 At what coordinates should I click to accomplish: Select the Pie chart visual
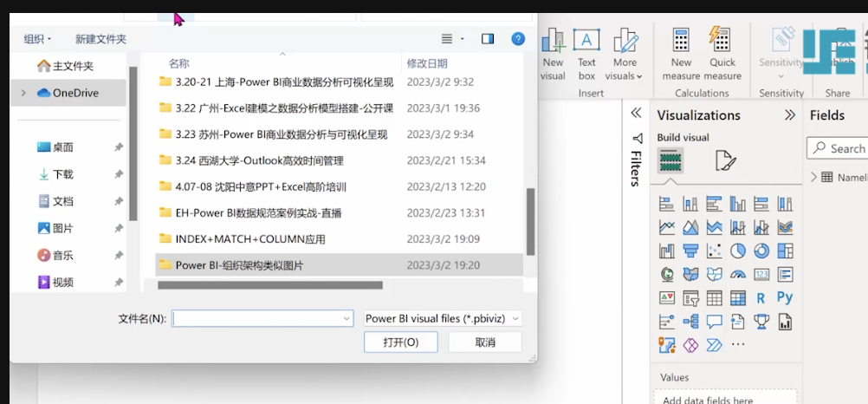click(x=738, y=251)
